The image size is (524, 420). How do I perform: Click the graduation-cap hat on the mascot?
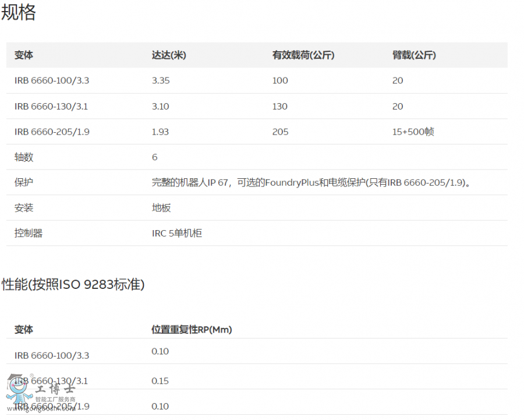click(15, 376)
